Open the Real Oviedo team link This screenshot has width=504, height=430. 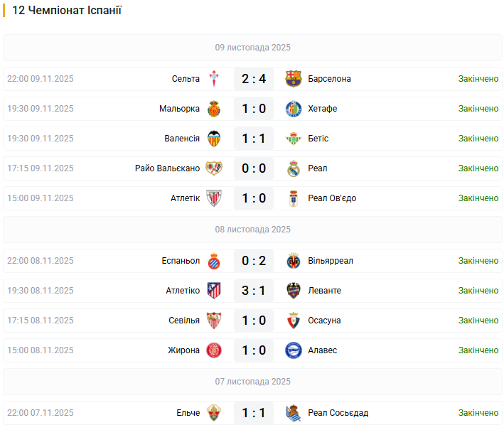(332, 198)
